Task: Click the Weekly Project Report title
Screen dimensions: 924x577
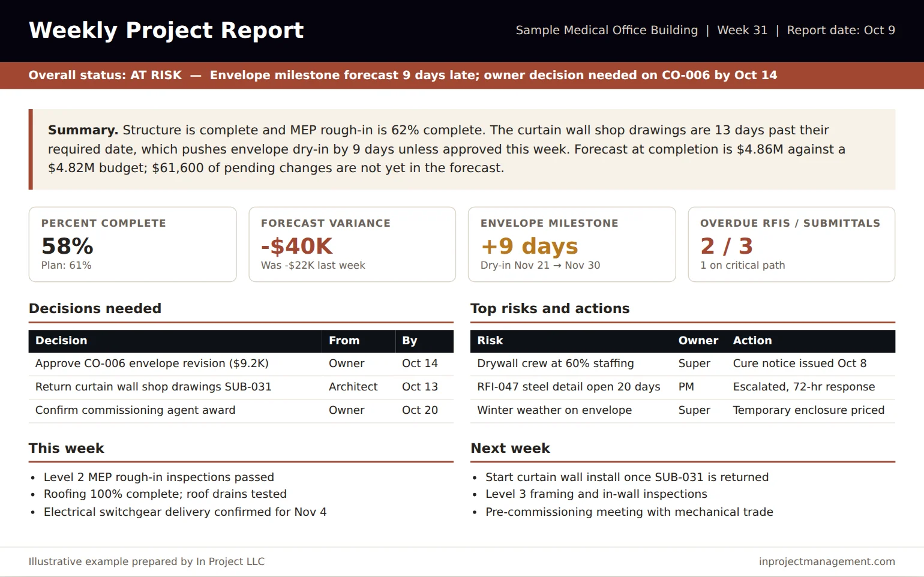Action: click(166, 30)
